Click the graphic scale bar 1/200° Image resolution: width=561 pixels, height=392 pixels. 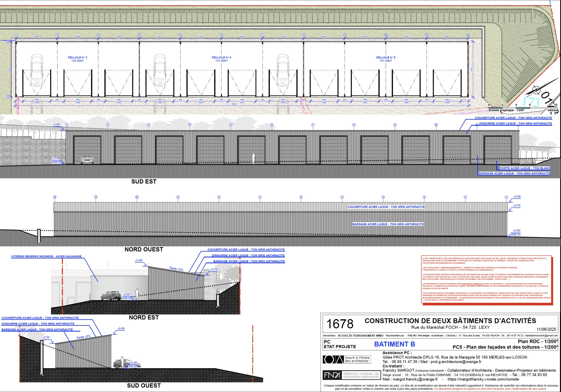[x=523, y=108]
